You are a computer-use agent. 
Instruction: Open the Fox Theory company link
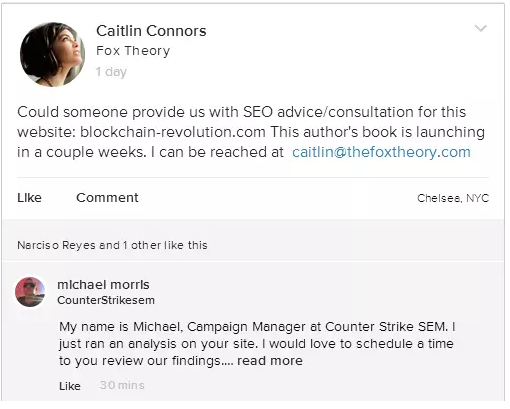pos(133,51)
